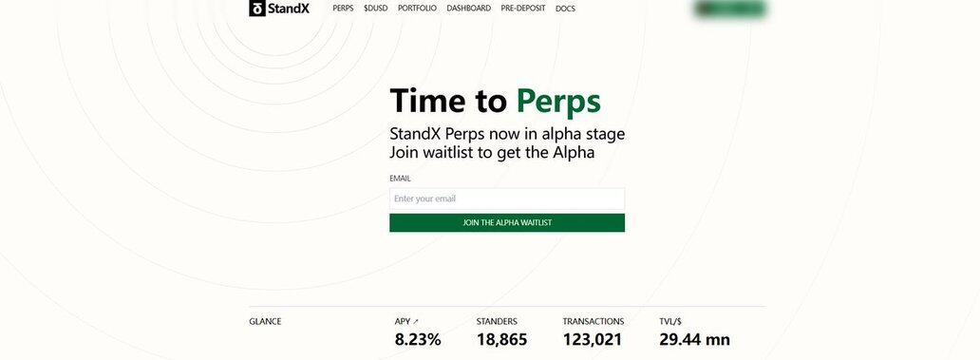Click the StandX wordmark in header
The width and height of the screenshot is (980, 360).
click(x=288, y=9)
